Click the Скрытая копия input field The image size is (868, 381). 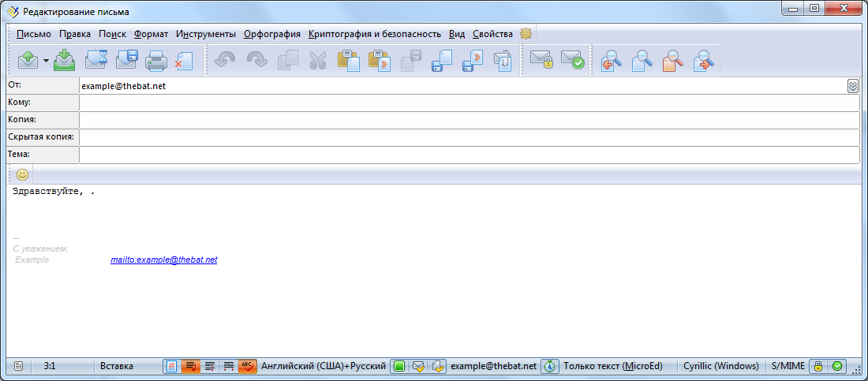470,137
